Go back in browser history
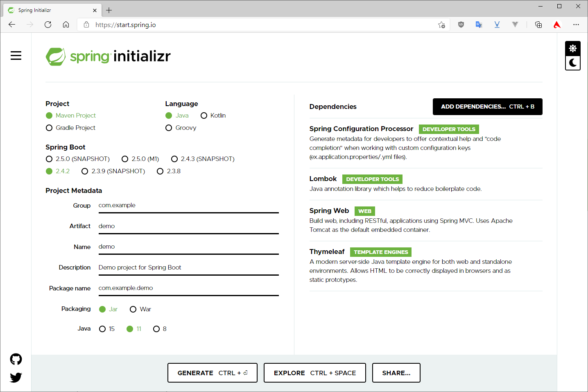Image resolution: width=588 pixels, height=392 pixels. [x=12, y=25]
